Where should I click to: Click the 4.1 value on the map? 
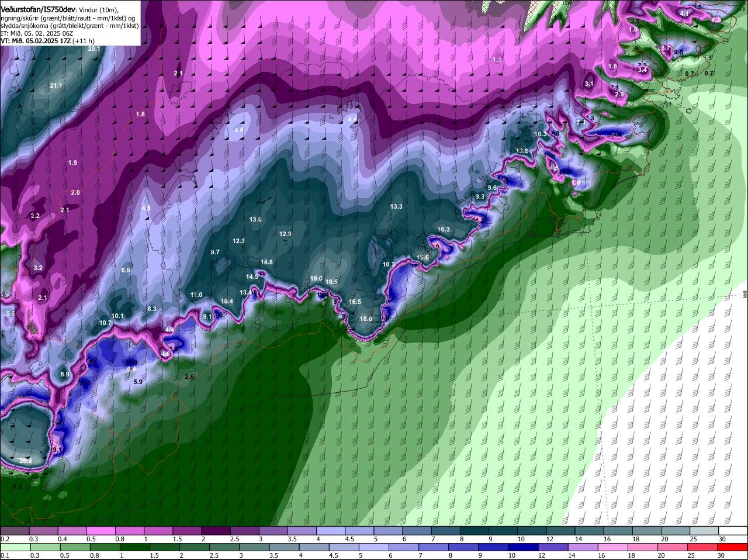(684, 13)
